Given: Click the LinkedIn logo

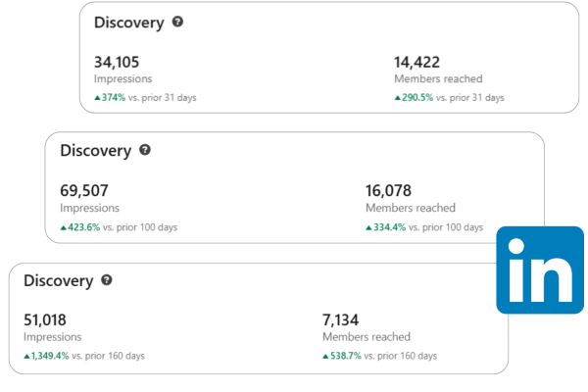Looking at the screenshot, I should click(x=540, y=269).
